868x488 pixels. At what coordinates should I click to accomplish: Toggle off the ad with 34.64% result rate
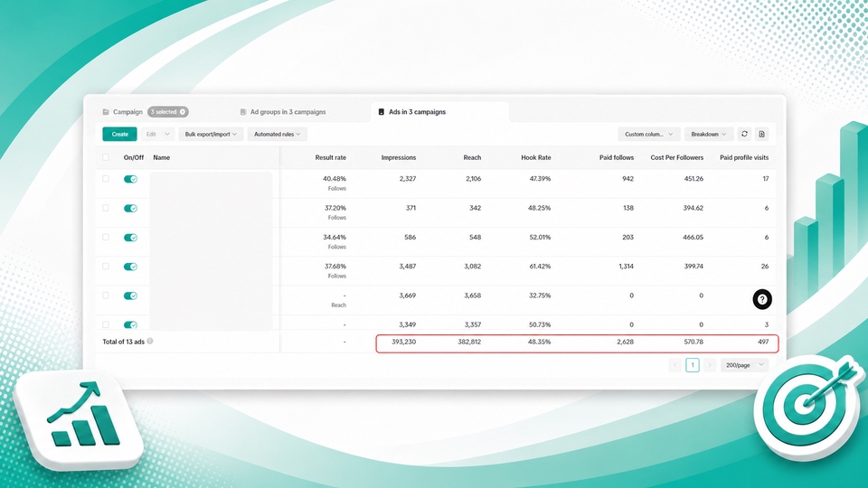coord(130,238)
